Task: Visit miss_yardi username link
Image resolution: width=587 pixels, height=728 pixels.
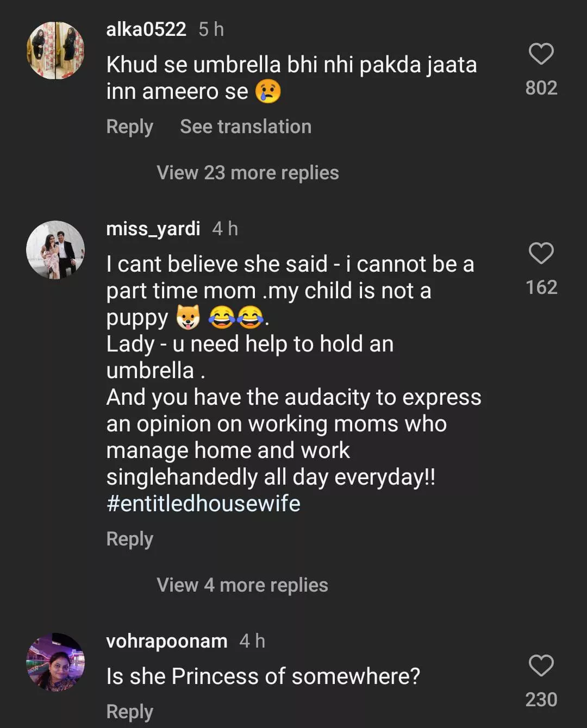Action: (153, 229)
